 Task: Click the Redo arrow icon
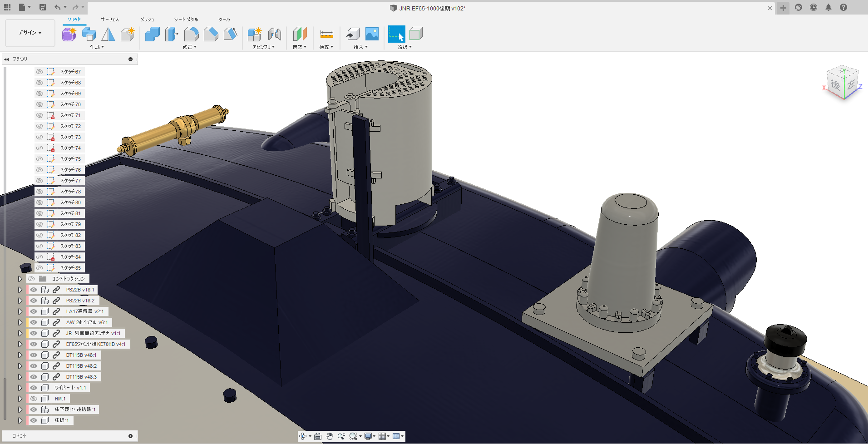click(x=75, y=7)
